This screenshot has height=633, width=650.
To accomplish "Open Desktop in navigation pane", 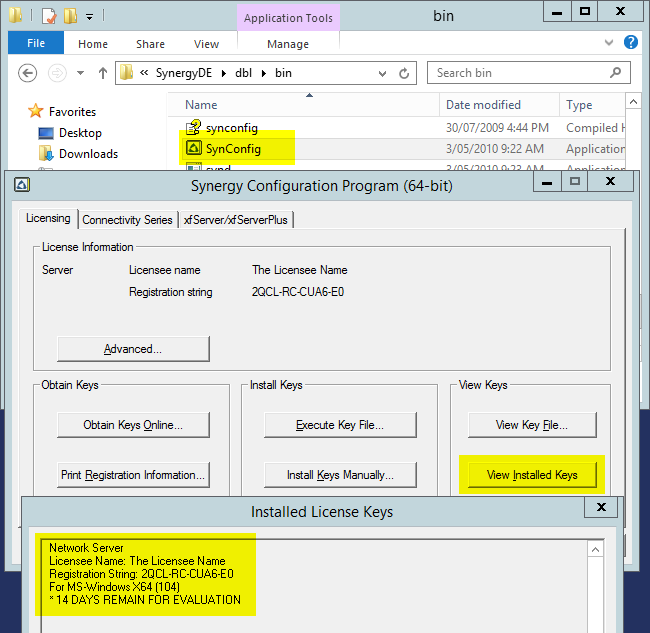I will (x=80, y=133).
